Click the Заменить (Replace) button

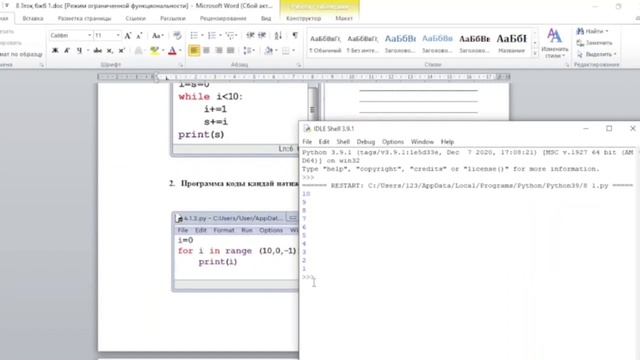tap(594, 43)
